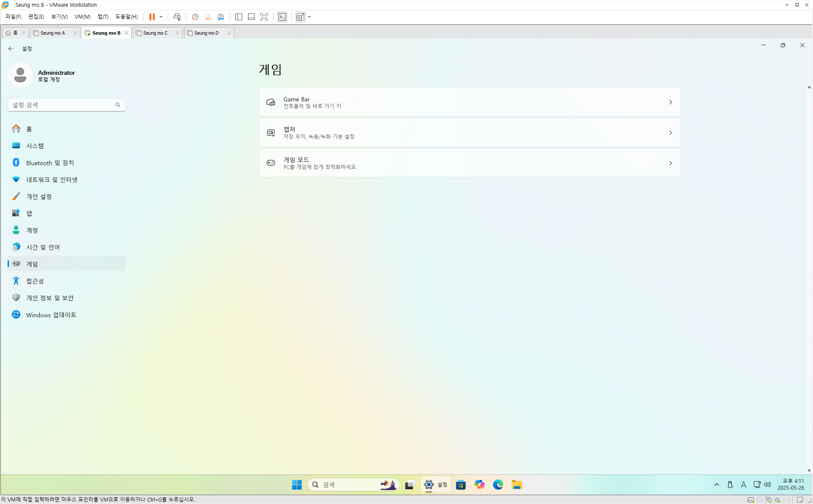Open the snapshot manager wrench icon
This screenshot has width=813, height=504.
(221, 17)
